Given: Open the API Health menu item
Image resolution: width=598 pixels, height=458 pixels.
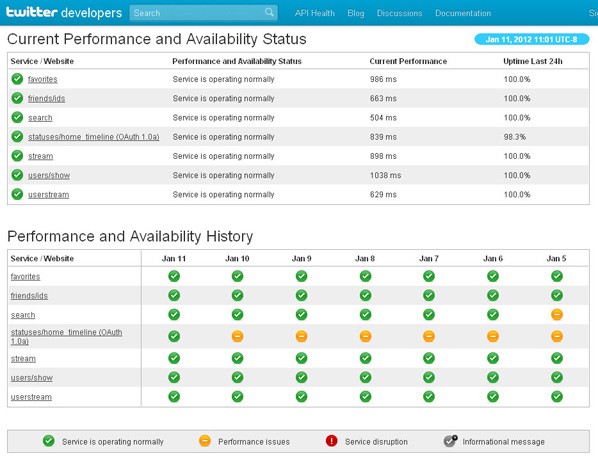Looking at the screenshot, I should point(315,13).
